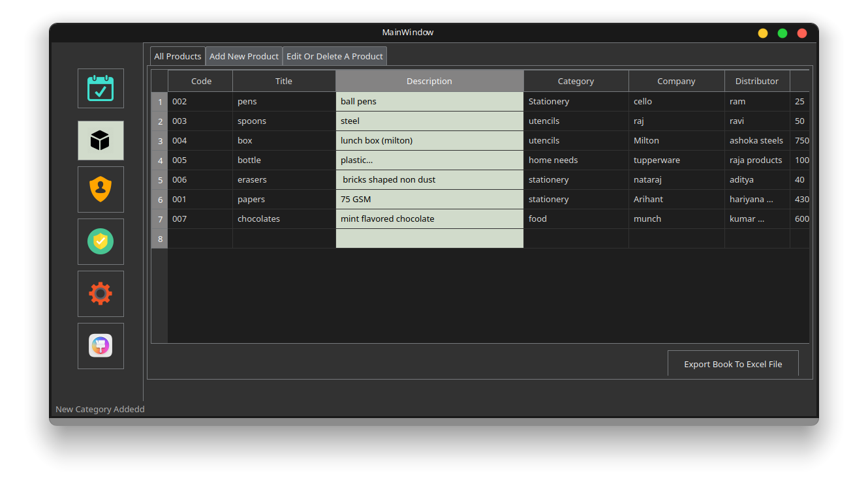Image resolution: width=868 pixels, height=482 pixels.
Task: Select row header number 8
Action: [x=160, y=239]
